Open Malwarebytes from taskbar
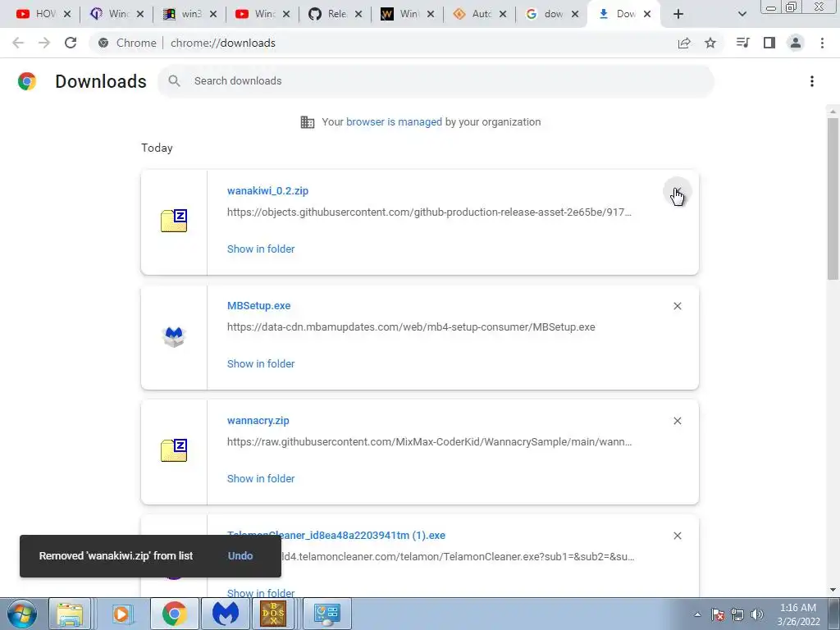This screenshot has width=840, height=630. [225, 614]
